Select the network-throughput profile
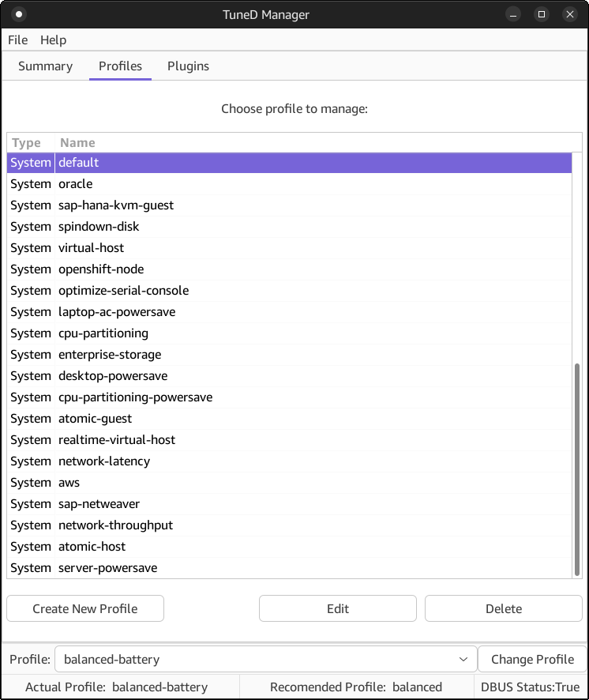 tap(289, 525)
